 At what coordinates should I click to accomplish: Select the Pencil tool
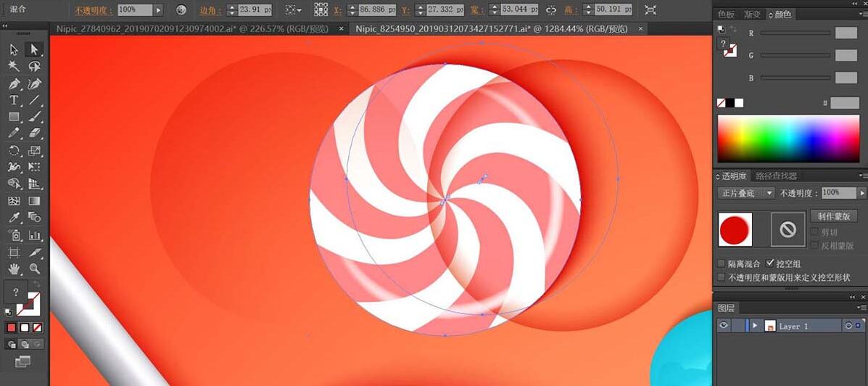click(x=15, y=134)
